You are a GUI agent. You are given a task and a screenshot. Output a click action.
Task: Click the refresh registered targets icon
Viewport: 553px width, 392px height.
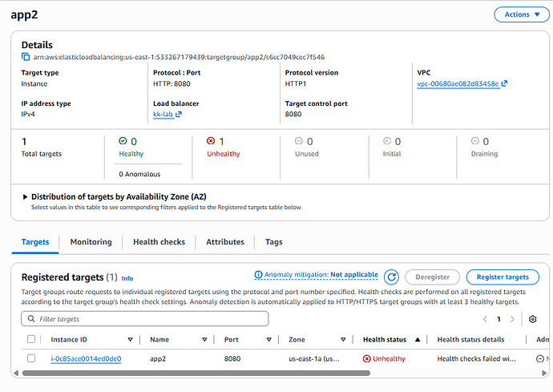tap(391, 277)
